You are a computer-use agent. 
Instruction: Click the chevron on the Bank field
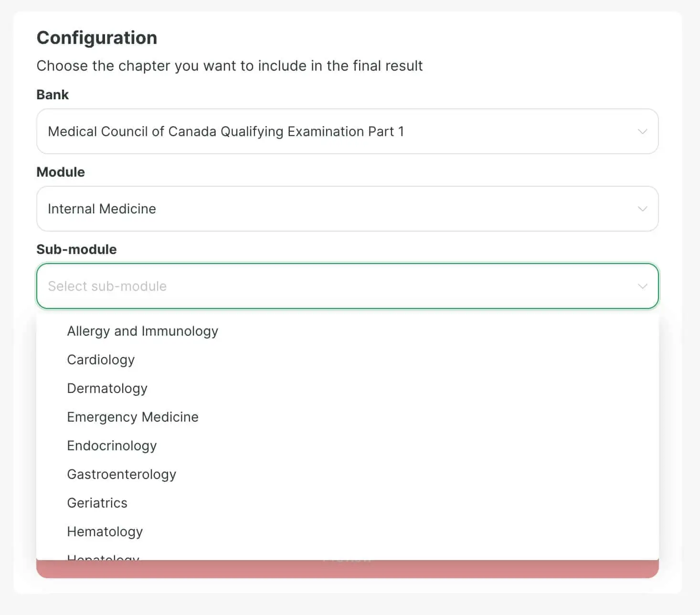click(642, 131)
